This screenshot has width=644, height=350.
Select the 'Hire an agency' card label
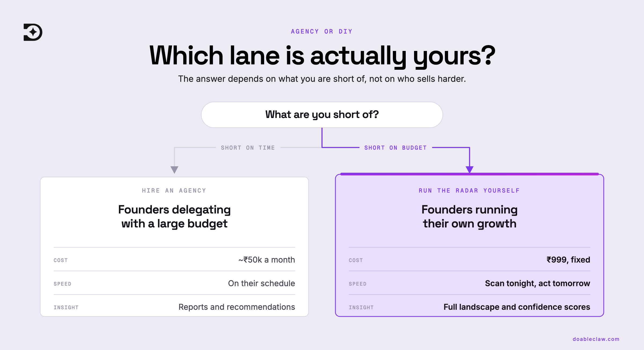click(x=174, y=190)
